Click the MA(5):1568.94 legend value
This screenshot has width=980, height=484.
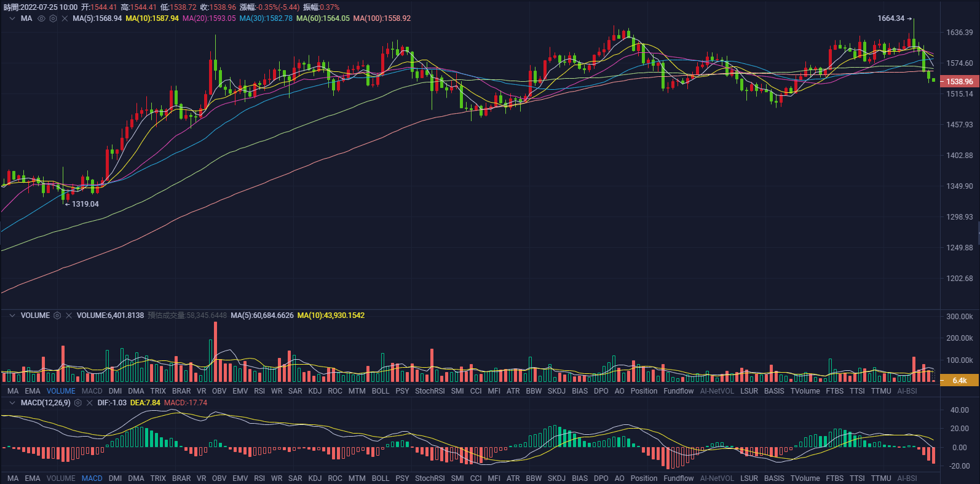97,18
